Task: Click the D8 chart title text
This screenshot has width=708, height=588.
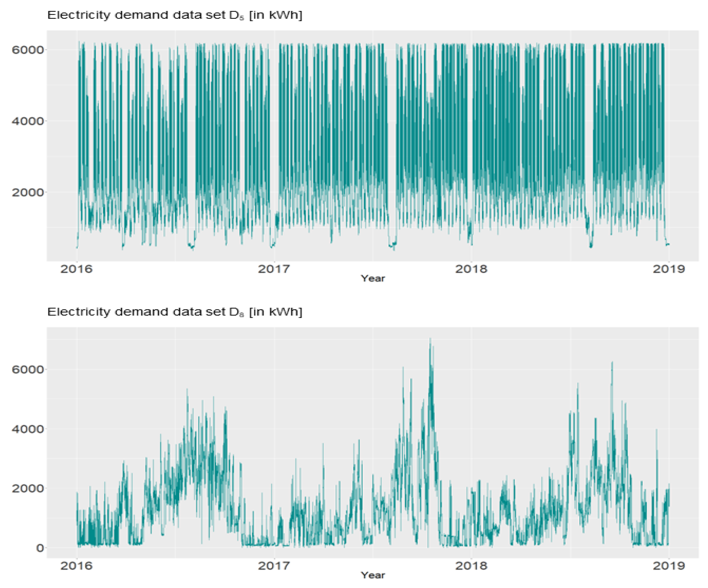Action: click(174, 312)
